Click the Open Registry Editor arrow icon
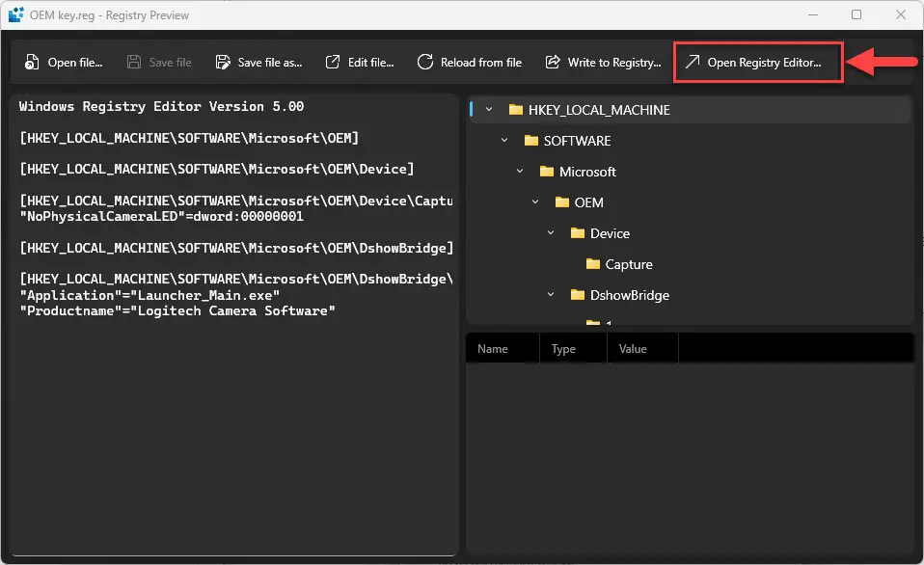The image size is (924, 565). [x=693, y=62]
